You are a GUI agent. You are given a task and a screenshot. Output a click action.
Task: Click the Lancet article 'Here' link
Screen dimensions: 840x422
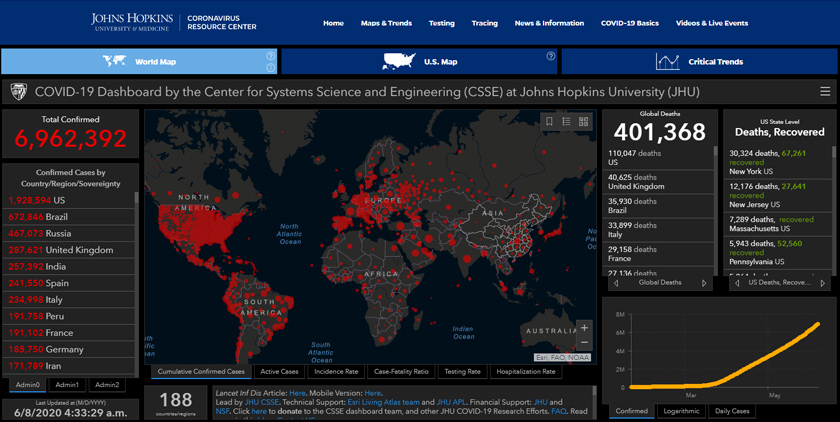297,393
